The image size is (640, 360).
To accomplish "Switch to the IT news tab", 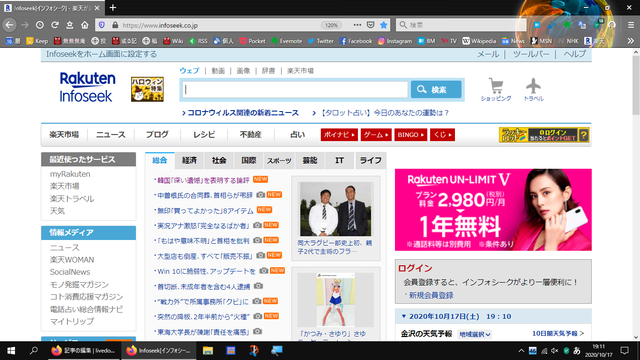I will click(340, 160).
